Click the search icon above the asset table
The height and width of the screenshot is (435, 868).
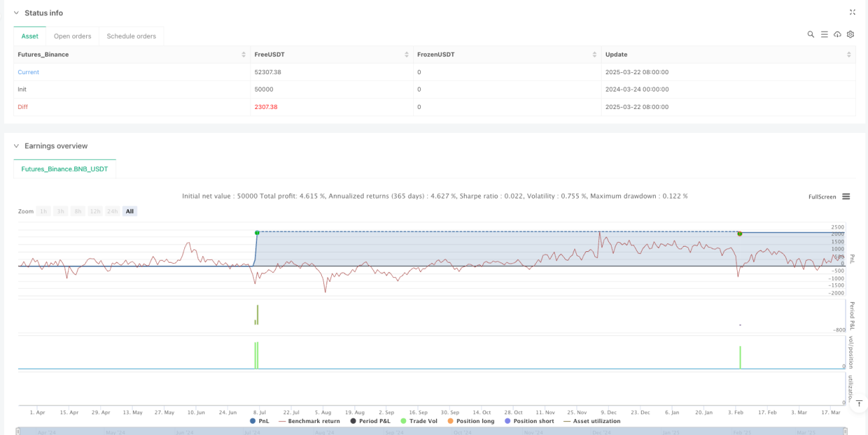pyautogui.click(x=811, y=34)
